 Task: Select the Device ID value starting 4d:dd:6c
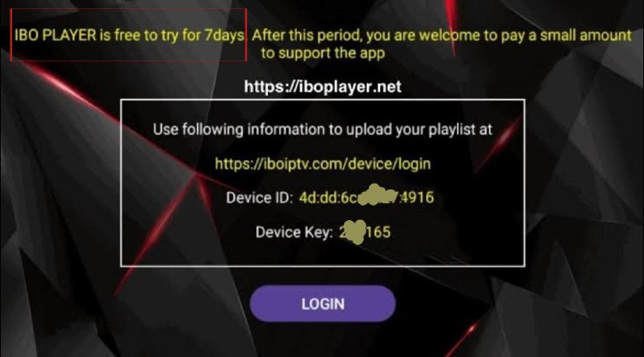click(366, 197)
